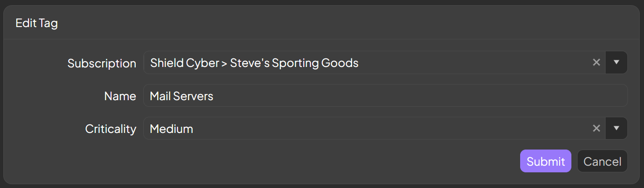
Task: Focus the Name input field
Action: (385, 95)
